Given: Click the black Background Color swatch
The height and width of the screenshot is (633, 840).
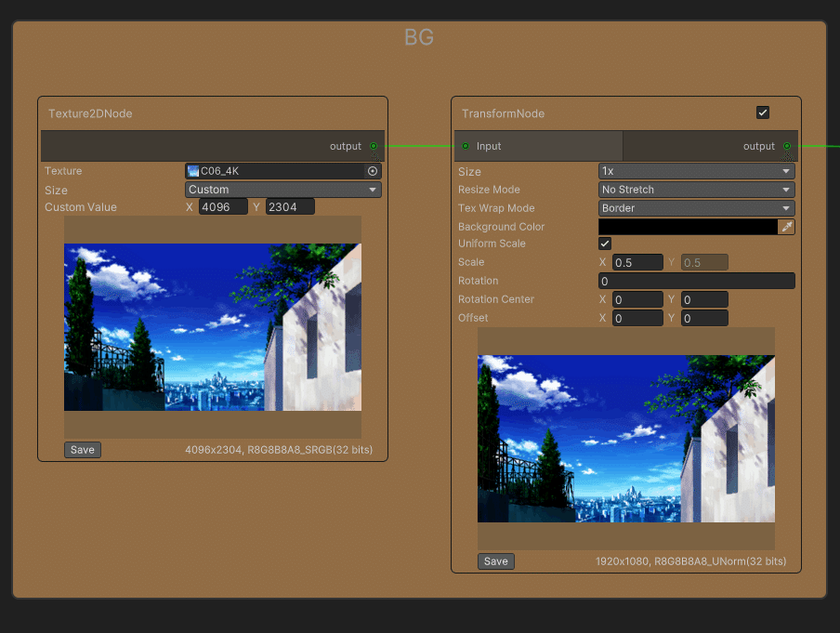Looking at the screenshot, I should (x=688, y=227).
